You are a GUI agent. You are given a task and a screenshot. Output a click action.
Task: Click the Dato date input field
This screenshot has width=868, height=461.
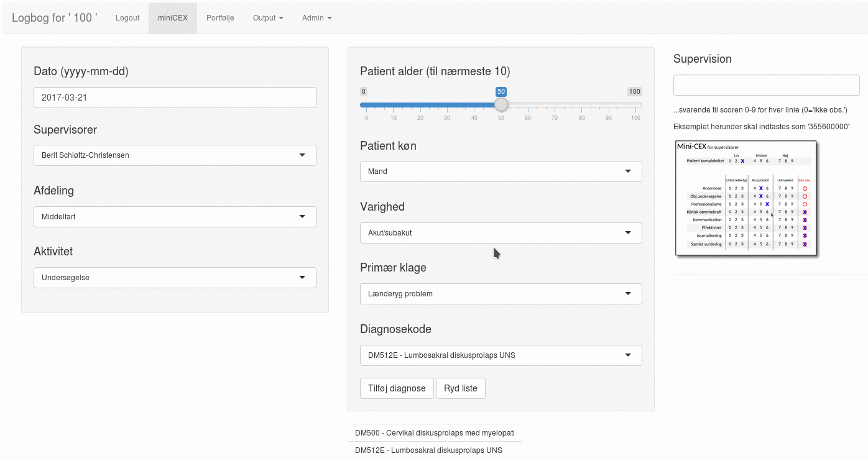175,98
